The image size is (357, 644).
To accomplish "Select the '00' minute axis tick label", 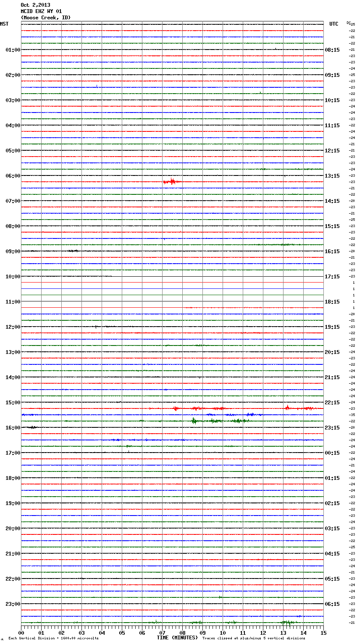I will pos(21,633).
